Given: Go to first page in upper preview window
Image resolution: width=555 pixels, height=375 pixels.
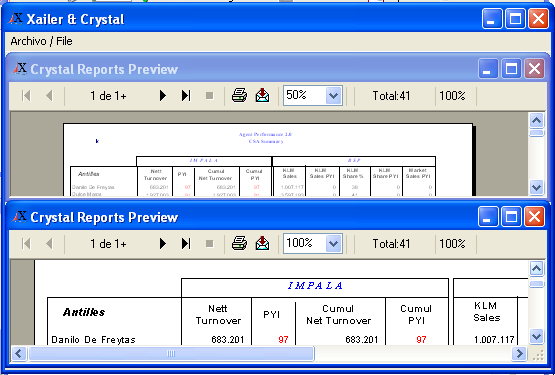Looking at the screenshot, I should click(26, 96).
